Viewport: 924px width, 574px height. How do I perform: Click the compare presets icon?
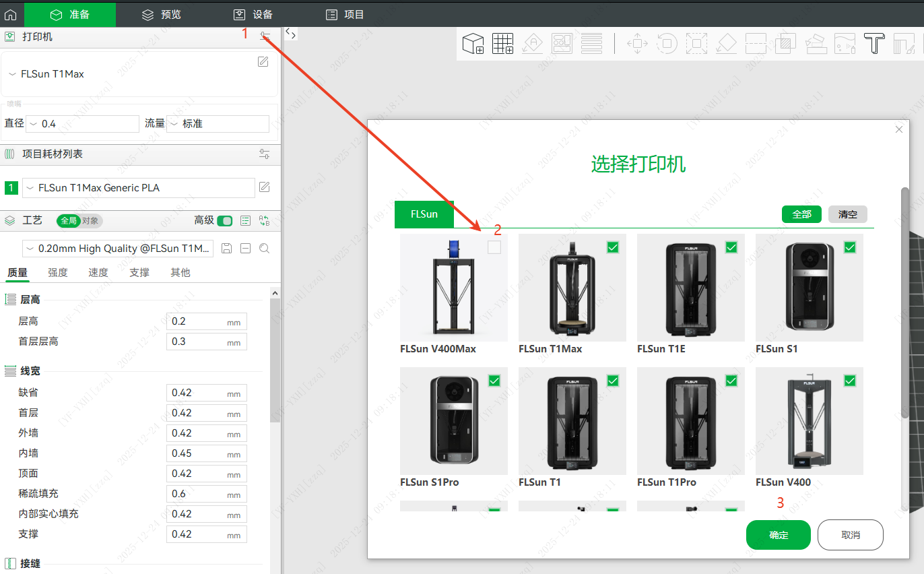point(265,221)
